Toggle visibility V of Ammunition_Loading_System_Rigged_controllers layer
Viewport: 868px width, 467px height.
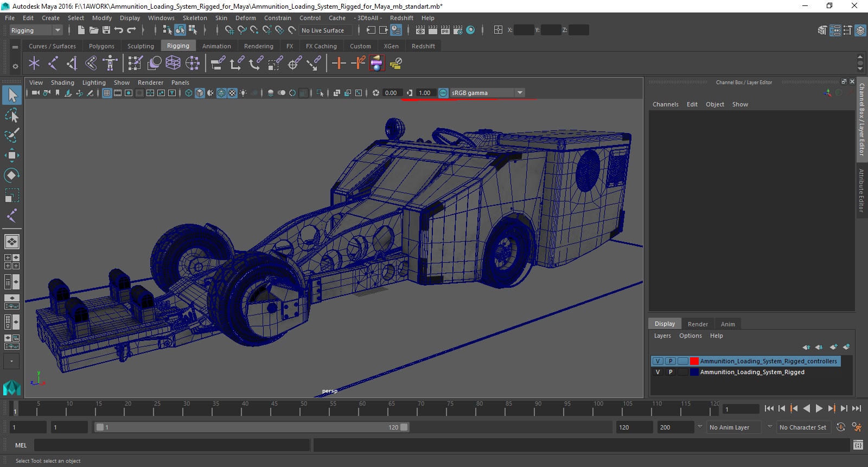pyautogui.click(x=658, y=361)
